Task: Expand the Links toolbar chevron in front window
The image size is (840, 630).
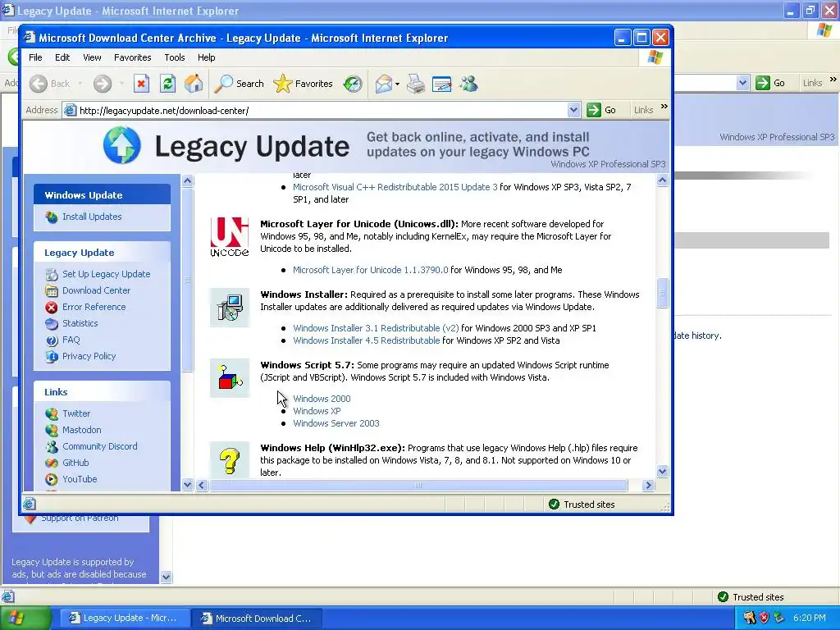Action: [x=664, y=107]
